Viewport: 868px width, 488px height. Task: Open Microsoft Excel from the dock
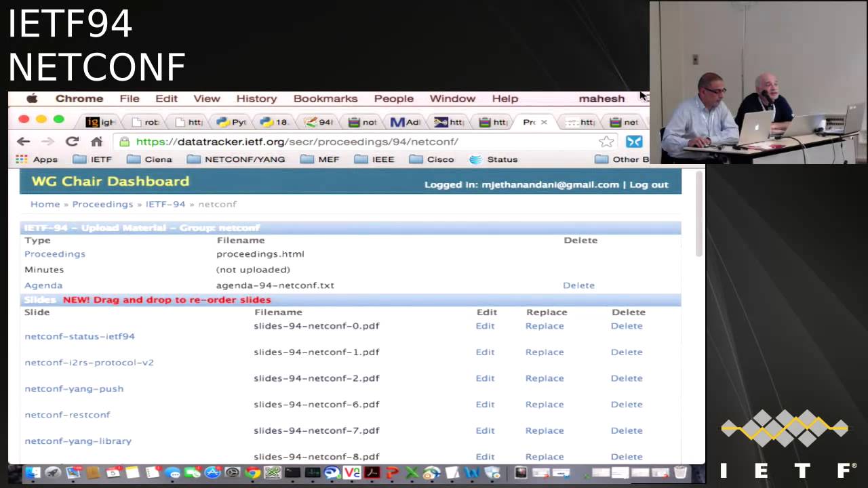tap(412, 472)
